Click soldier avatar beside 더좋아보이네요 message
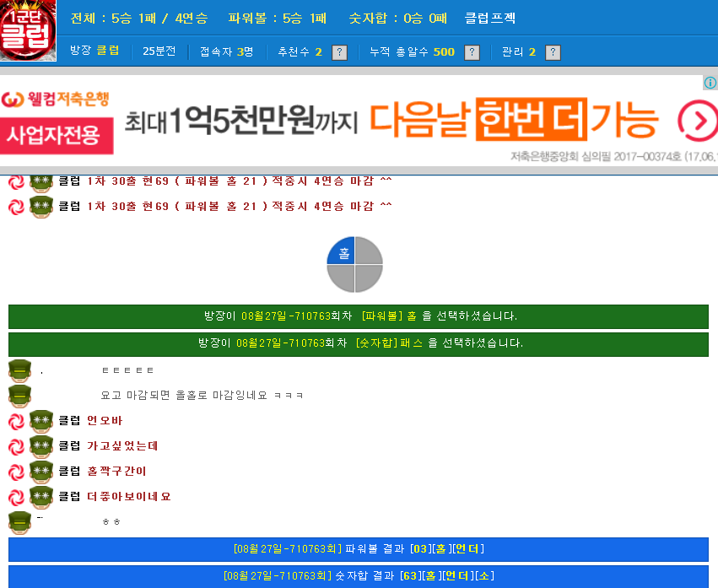Image resolution: width=718 pixels, height=588 pixels. (41, 497)
